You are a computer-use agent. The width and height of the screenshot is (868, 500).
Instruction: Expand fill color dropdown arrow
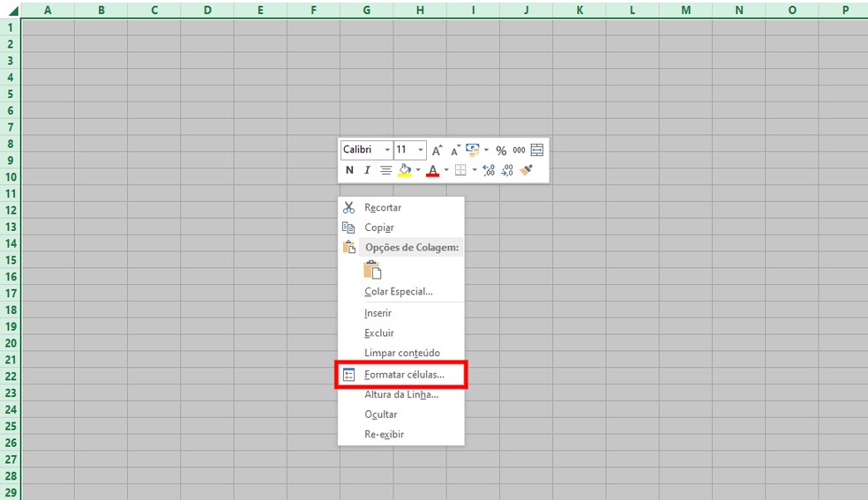[418, 170]
